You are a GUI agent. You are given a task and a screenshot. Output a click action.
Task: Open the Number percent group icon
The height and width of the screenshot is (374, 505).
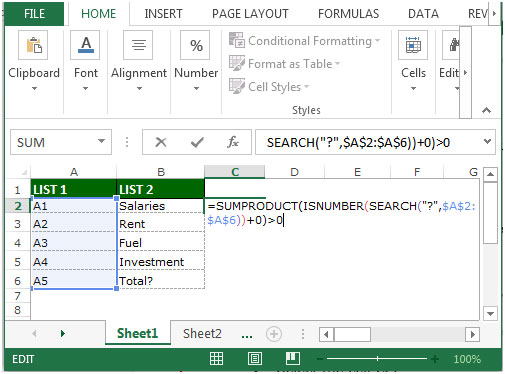pos(195,45)
